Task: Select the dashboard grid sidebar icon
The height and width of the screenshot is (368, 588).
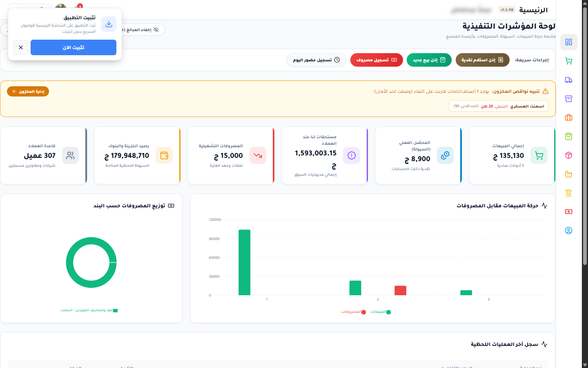Action: coord(568,42)
